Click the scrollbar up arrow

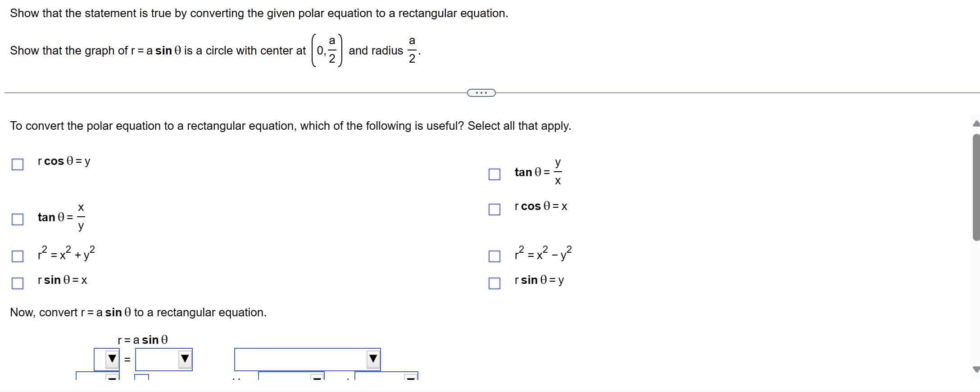coord(976,123)
